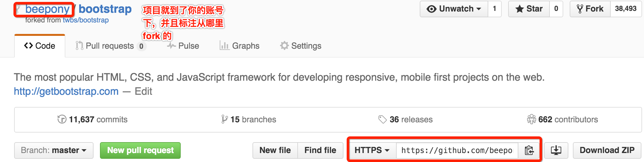This screenshot has height=162, width=644.
Task: Star the bootstrap repository
Action: click(x=529, y=9)
